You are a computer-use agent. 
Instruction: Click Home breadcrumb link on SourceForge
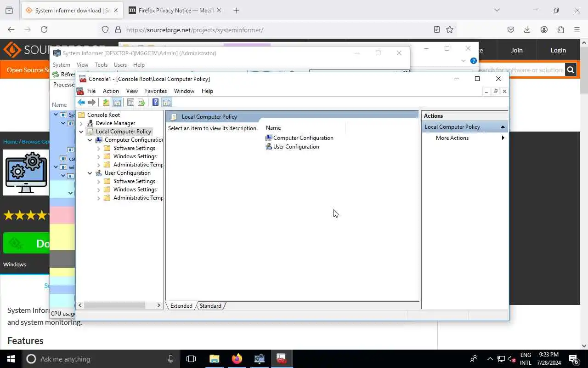(10, 142)
